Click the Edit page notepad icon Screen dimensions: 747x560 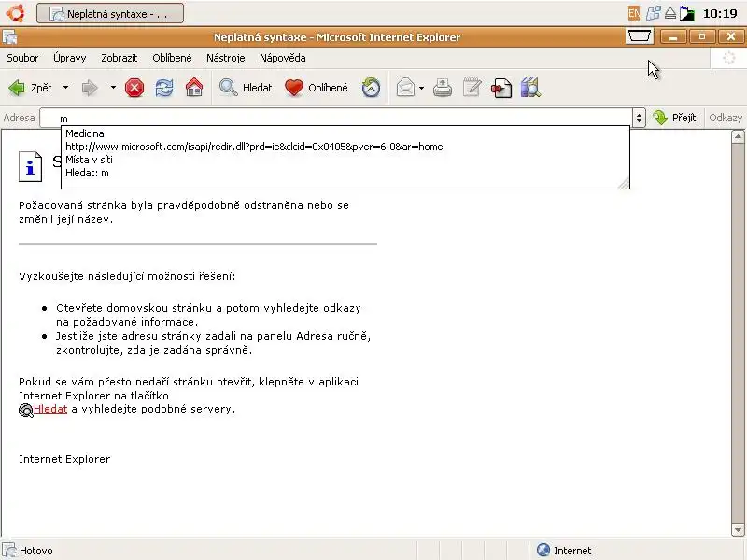click(x=472, y=88)
